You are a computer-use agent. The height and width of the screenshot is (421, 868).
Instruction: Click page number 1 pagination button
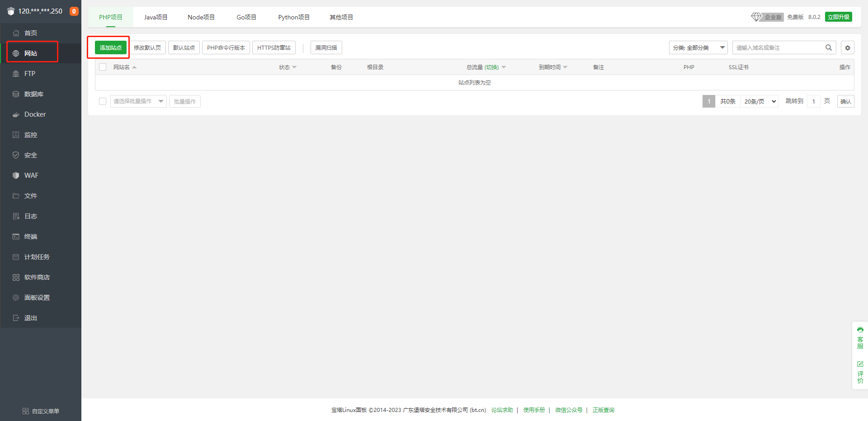(x=709, y=101)
